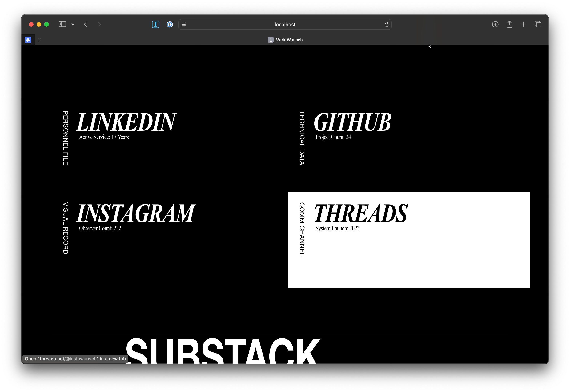Enter full screen with green button
The height and width of the screenshot is (392, 570).
tap(46, 24)
